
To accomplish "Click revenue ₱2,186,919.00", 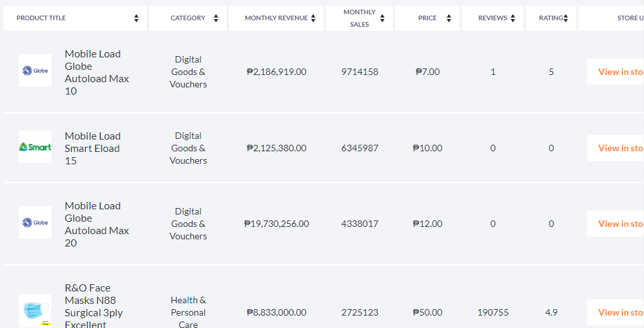I will click(x=277, y=72).
